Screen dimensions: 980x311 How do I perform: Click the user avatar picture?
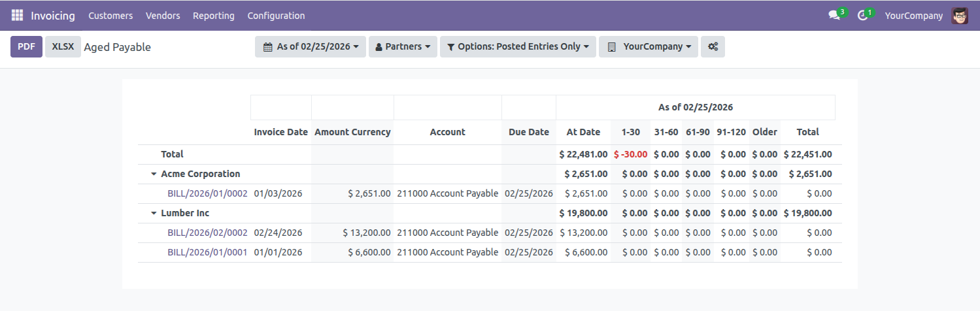(x=960, y=16)
